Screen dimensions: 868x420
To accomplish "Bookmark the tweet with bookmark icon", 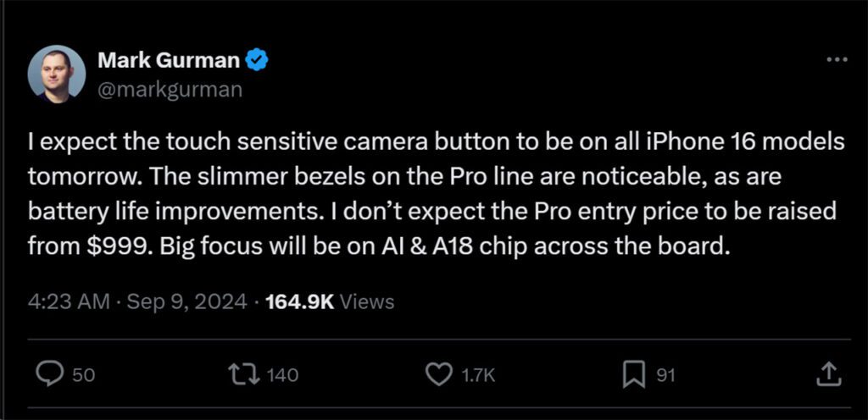I will point(634,374).
